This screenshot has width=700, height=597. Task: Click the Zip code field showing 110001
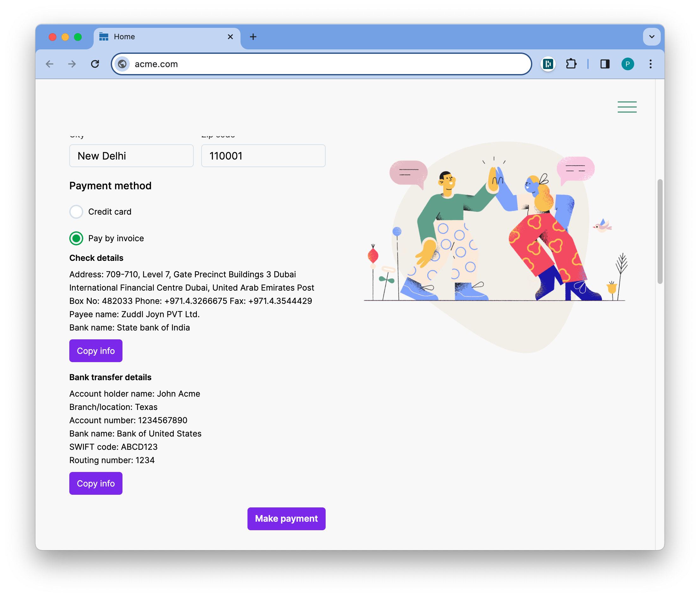[263, 156]
